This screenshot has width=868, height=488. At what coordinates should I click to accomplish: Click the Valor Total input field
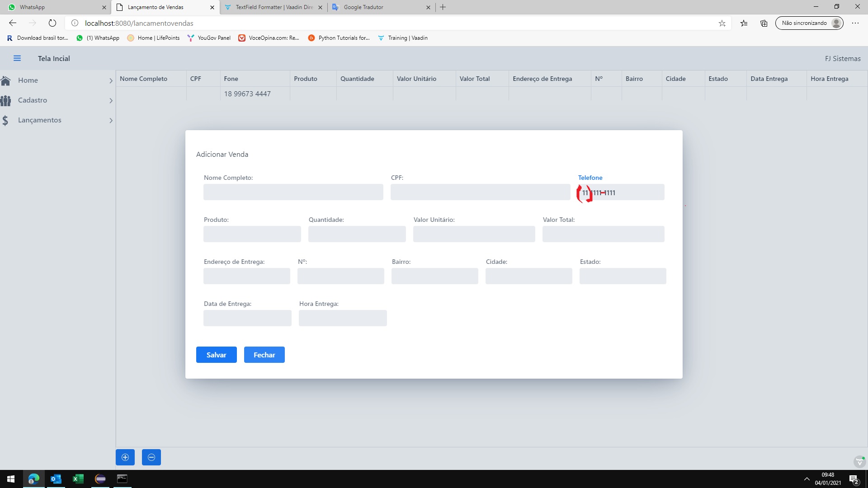point(603,234)
